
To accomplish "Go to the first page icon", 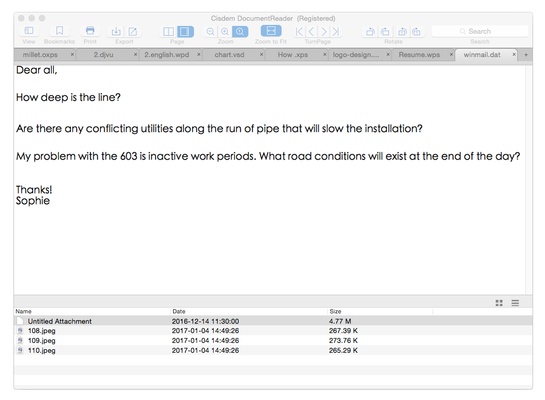I will click(x=299, y=32).
